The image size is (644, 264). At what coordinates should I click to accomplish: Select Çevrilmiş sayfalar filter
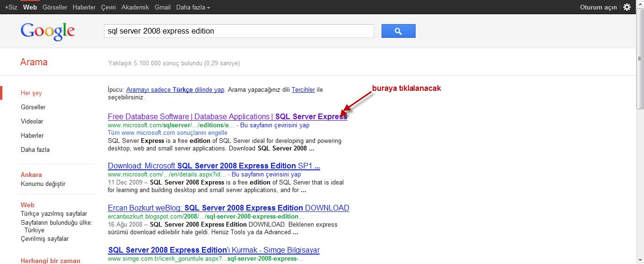click(45, 239)
